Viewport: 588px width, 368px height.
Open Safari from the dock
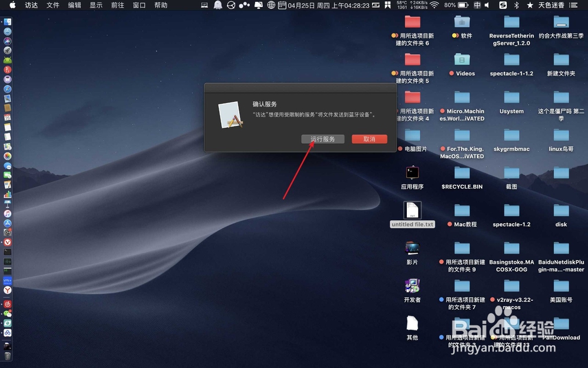coord(8,89)
